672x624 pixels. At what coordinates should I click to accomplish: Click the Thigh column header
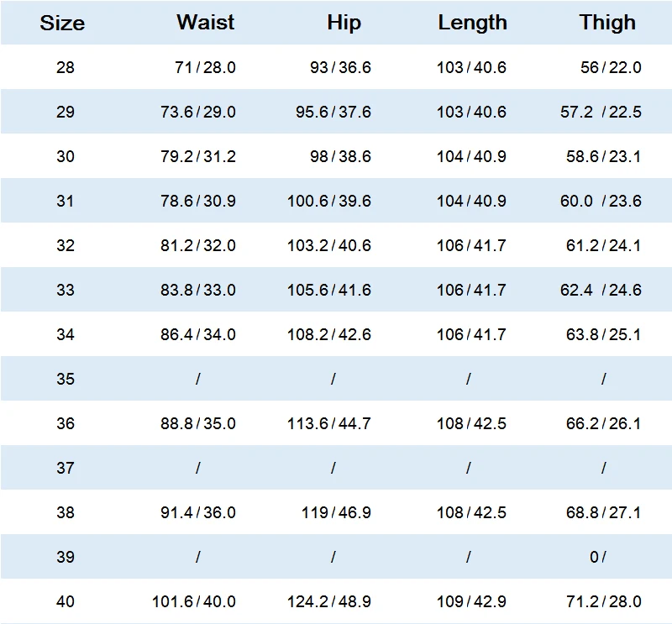point(607,23)
